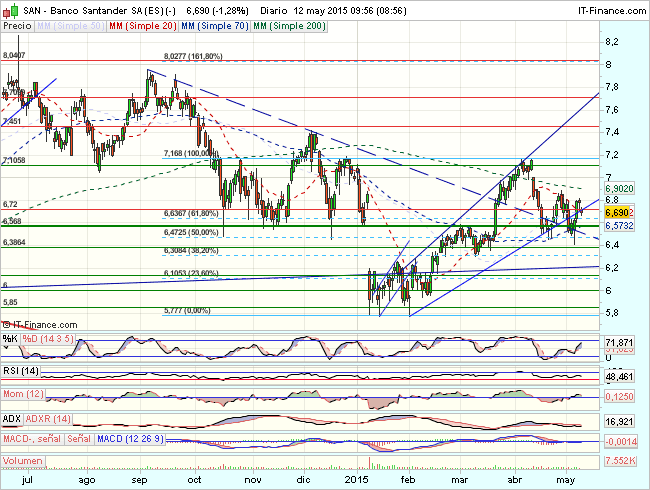650x490 pixels.
Task: Click the -0,0014 MACD value
Action: coord(621,442)
